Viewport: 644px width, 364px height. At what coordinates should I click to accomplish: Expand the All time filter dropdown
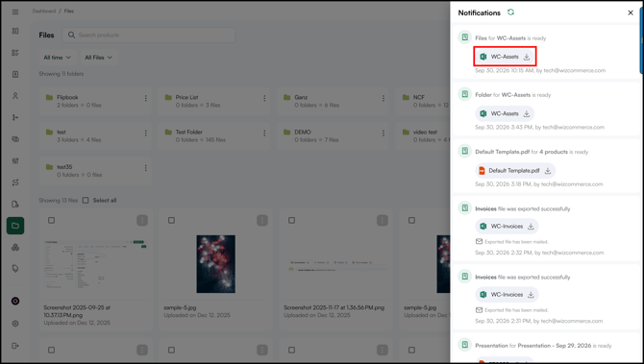pyautogui.click(x=57, y=58)
